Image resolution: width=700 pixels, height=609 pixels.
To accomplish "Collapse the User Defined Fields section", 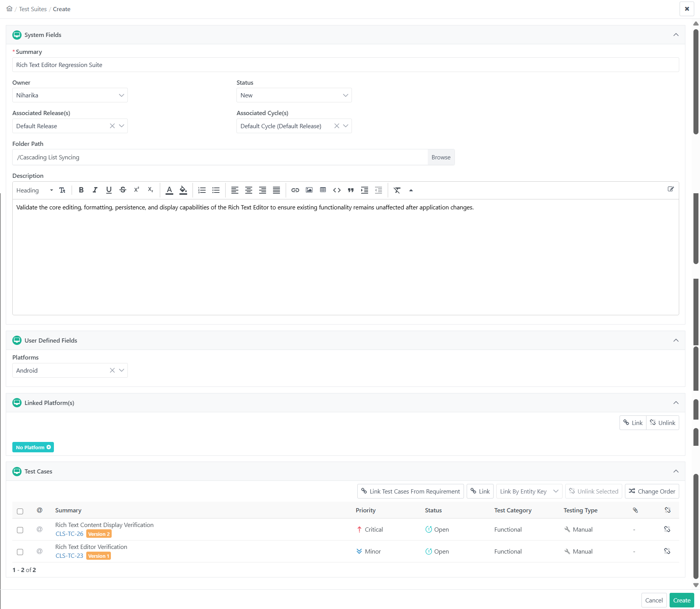I will [676, 340].
